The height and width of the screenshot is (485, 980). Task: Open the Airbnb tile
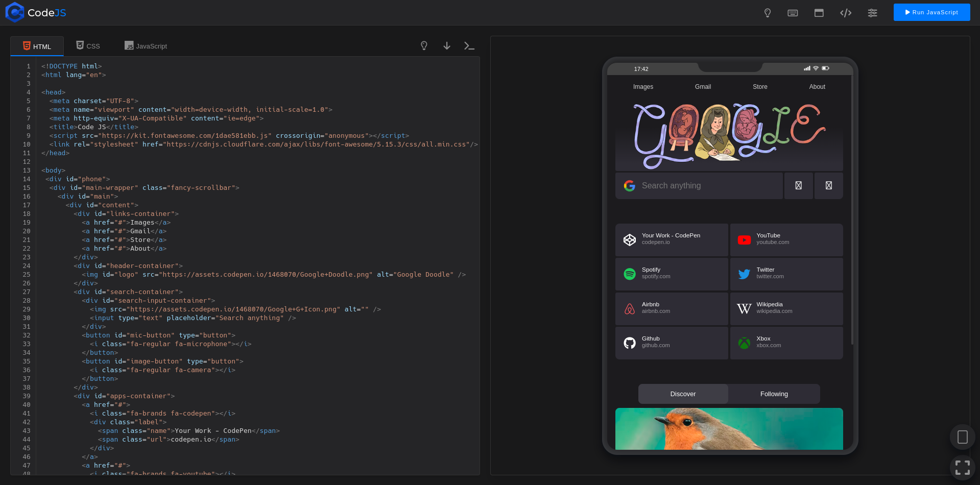click(672, 308)
